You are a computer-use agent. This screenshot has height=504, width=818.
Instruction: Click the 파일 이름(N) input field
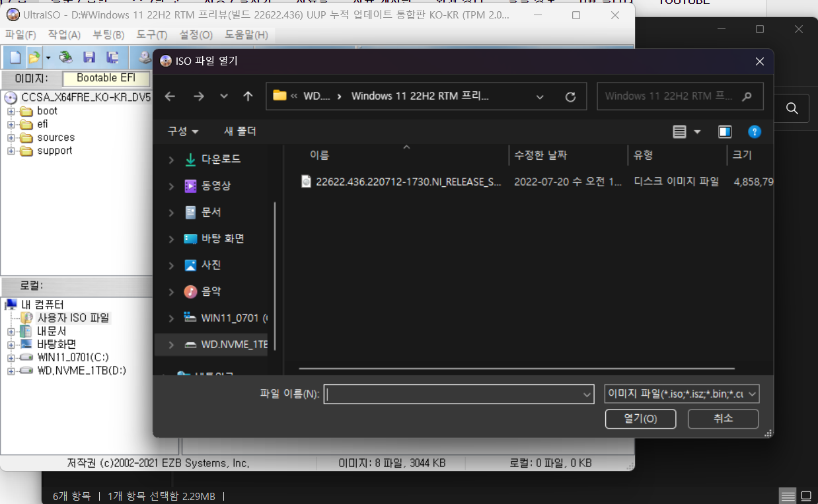(x=459, y=394)
